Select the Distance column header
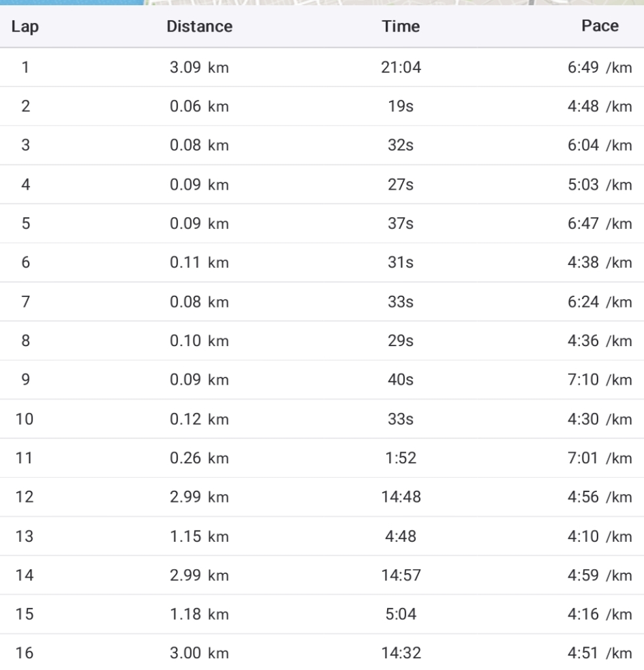 pyautogui.click(x=199, y=26)
